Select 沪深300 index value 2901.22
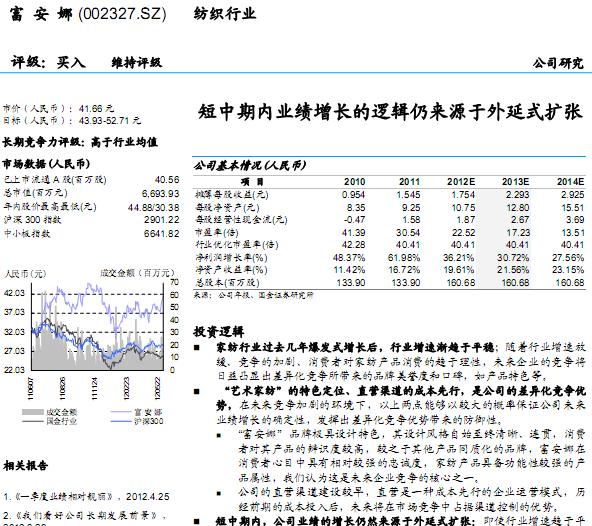The height and width of the screenshot is (526, 592). [x=162, y=220]
